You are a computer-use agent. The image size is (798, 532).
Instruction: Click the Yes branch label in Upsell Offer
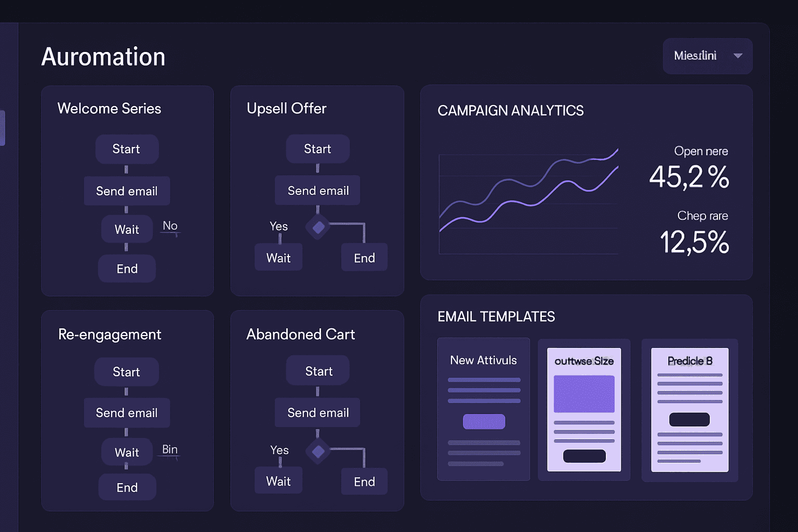pos(278,227)
